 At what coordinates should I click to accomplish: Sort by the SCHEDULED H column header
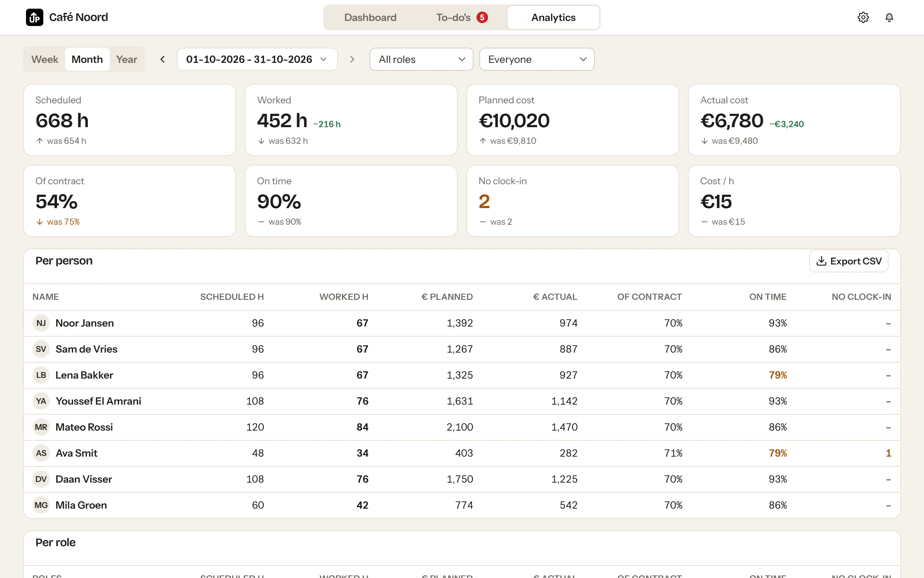(x=232, y=297)
